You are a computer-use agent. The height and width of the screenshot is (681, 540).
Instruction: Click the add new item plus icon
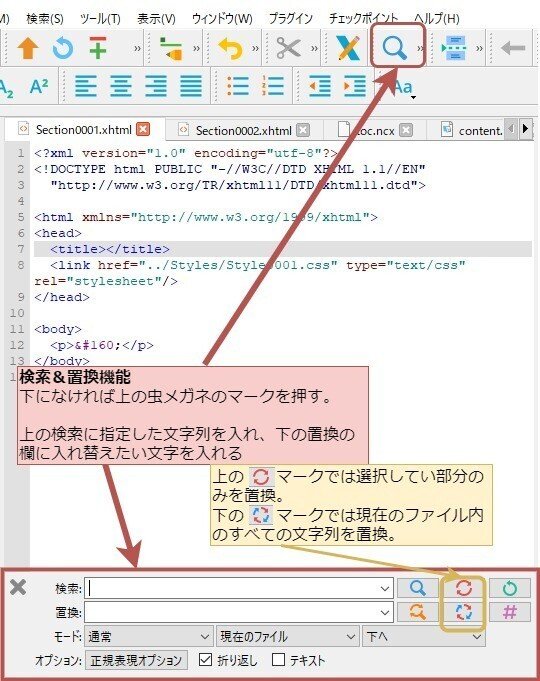pyautogui.click(x=98, y=48)
